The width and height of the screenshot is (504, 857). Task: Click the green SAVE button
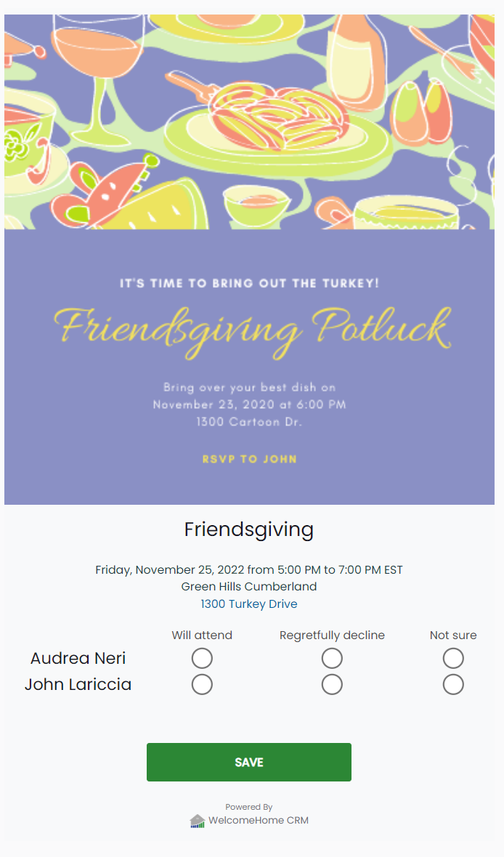coord(248,762)
